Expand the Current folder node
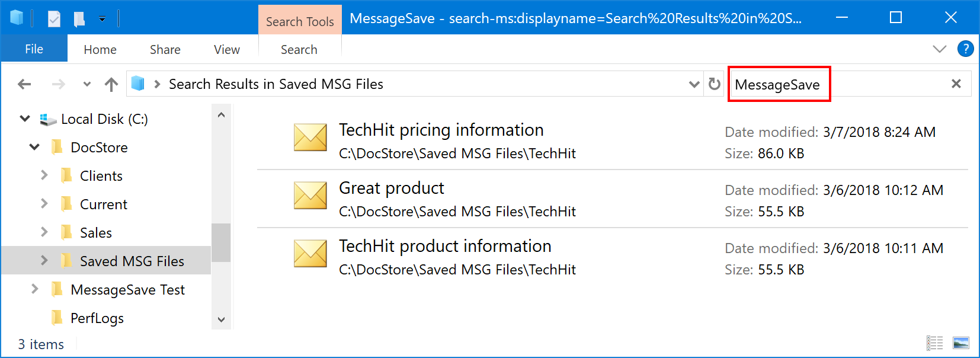The image size is (980, 358). [44, 203]
